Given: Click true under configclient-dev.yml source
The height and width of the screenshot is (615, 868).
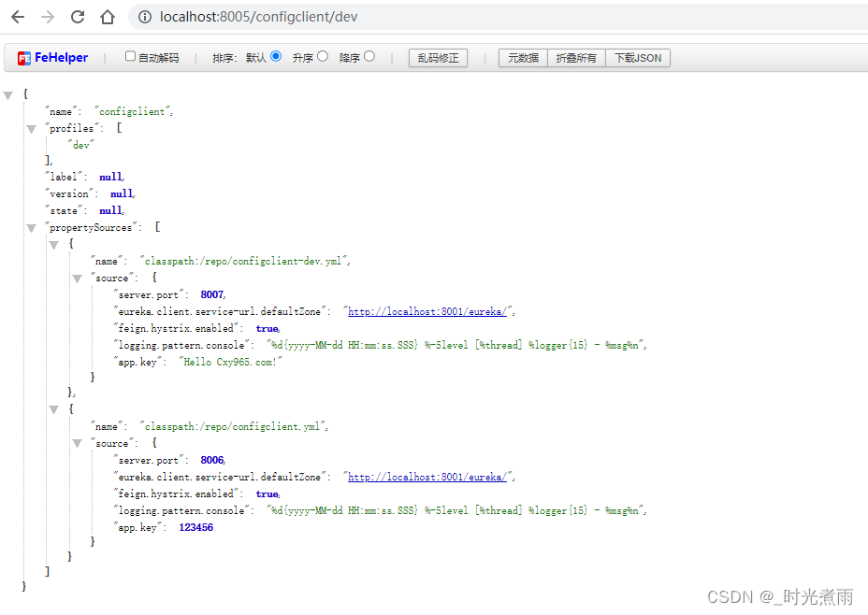Looking at the screenshot, I should 267,328.
